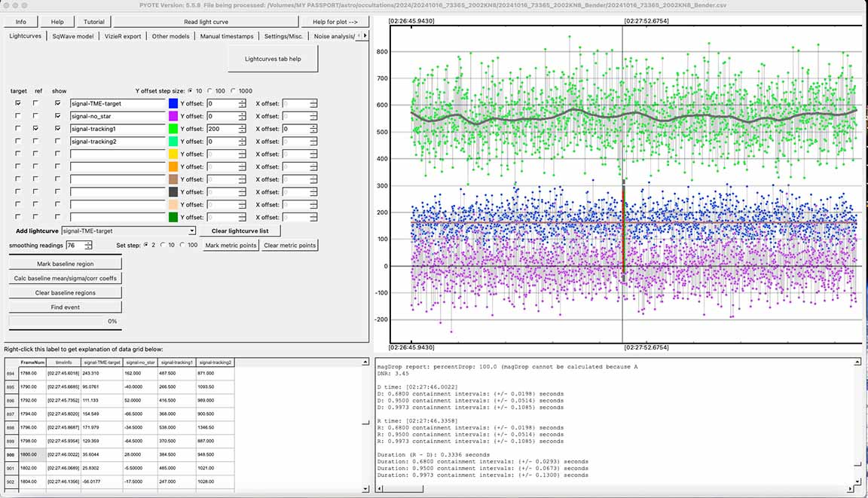This screenshot has width=868, height=498.
Task: Click the green swatch for signal-tracking1
Action: pyautogui.click(x=173, y=129)
